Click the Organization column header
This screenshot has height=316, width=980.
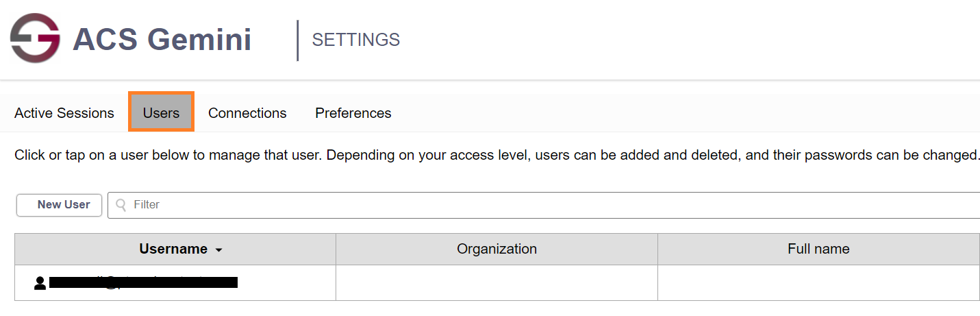(497, 250)
